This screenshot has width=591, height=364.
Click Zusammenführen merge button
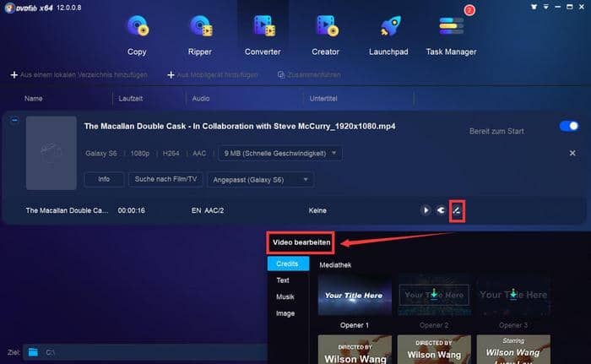309,74
